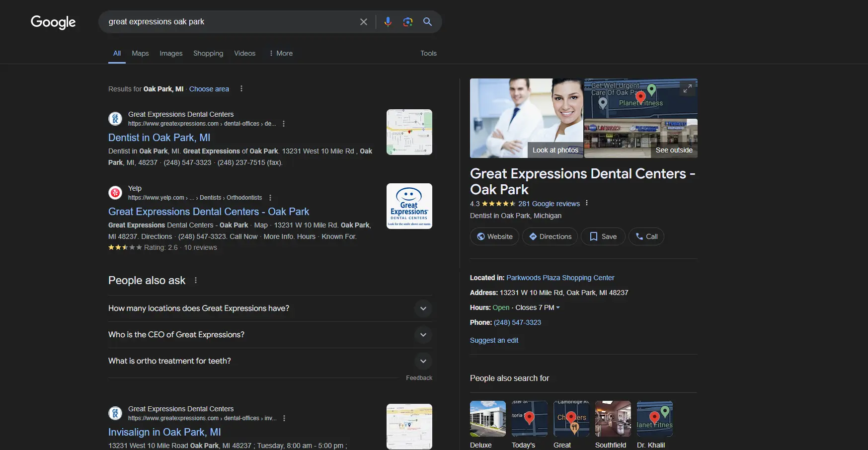The height and width of the screenshot is (450, 868).
Task: Select the All results tab
Action: [x=117, y=53]
